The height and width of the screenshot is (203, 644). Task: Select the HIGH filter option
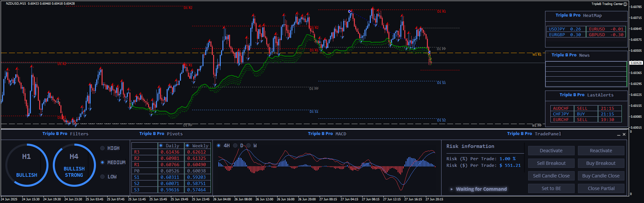(x=103, y=148)
